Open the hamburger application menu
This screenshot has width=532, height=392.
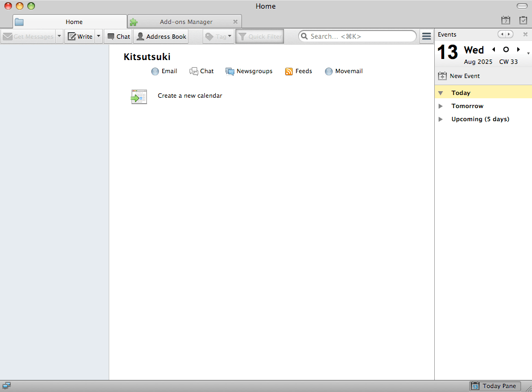pos(427,37)
